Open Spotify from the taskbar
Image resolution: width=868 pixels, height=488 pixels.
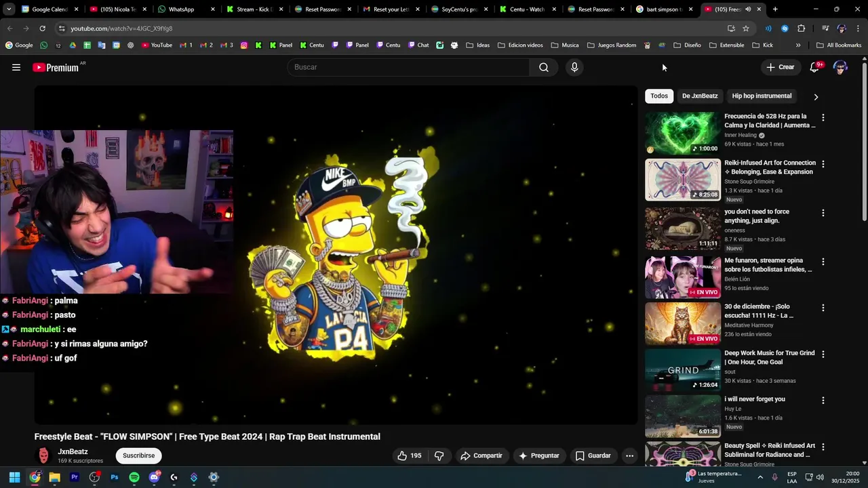point(134,477)
